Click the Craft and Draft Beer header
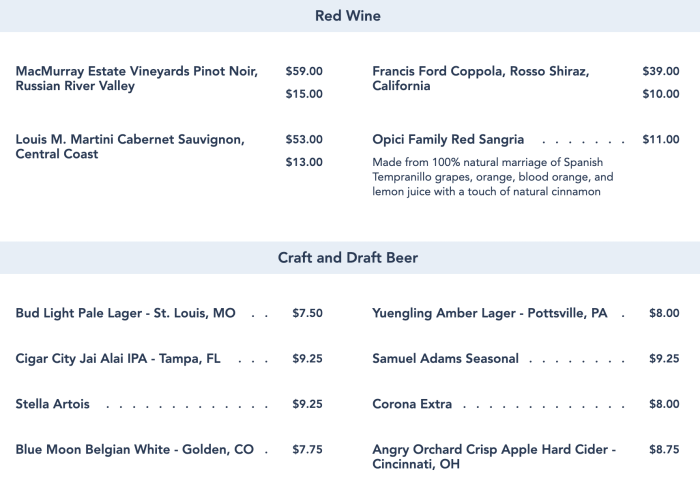 click(348, 258)
